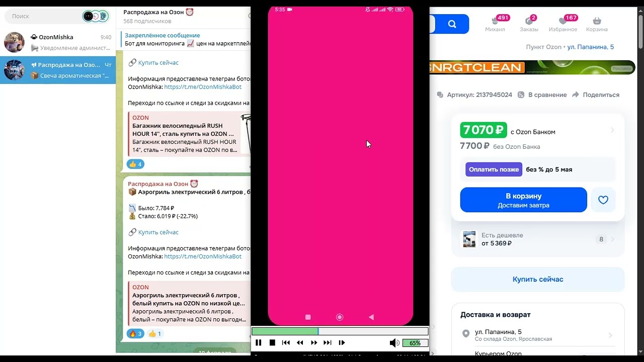
Task: Click the SNRGTCLEAN ad banner
Action: (x=532, y=67)
